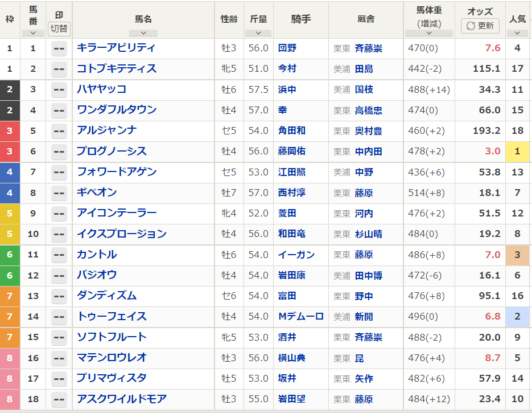
Task: Open jockey page 横山典
Action: tap(292, 358)
